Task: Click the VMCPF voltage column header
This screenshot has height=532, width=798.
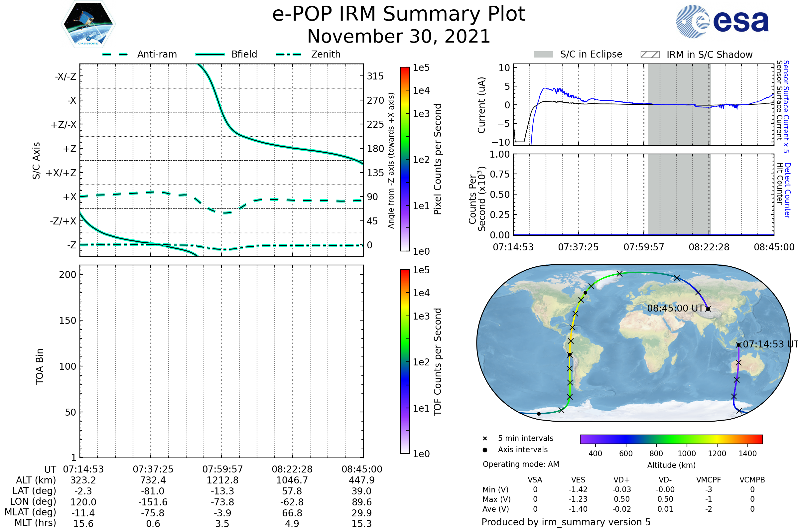Action: click(709, 480)
